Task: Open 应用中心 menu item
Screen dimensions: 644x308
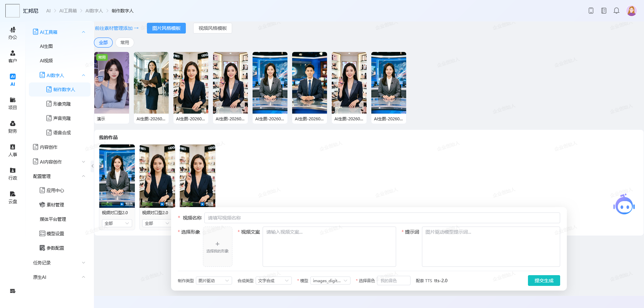Action: [55, 190]
